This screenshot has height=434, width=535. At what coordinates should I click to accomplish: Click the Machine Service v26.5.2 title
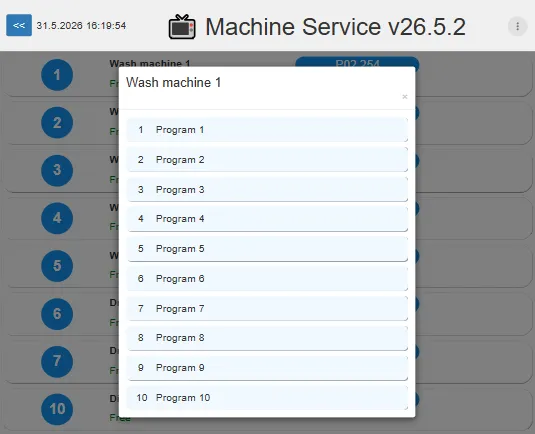(x=335, y=27)
